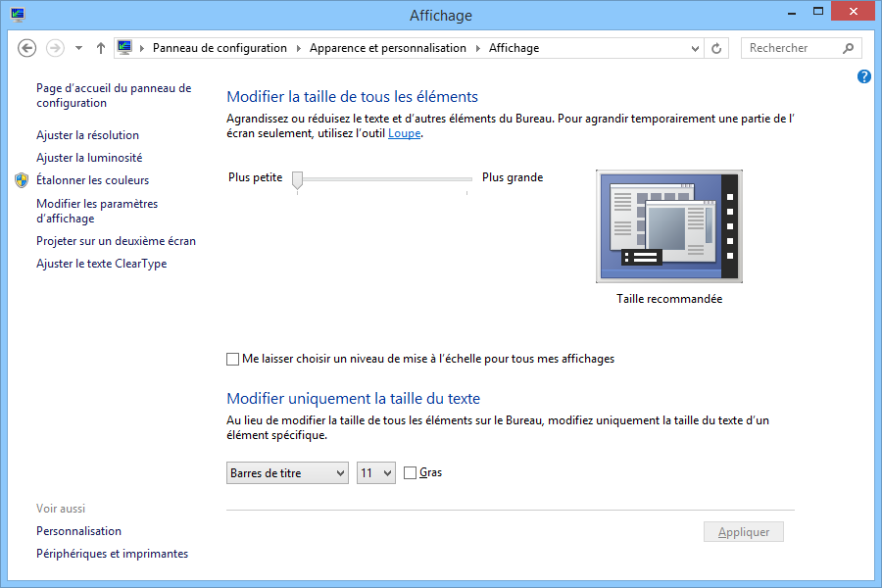Open Ajuster le texte ClearType link

102,264
